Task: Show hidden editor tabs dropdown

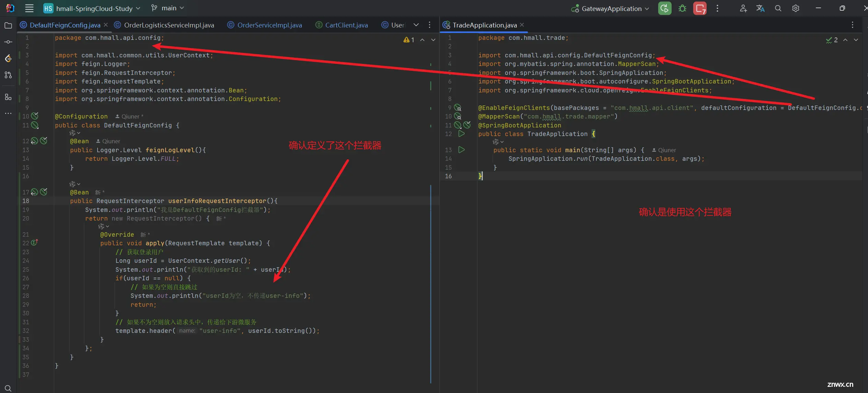Action: 416,25
